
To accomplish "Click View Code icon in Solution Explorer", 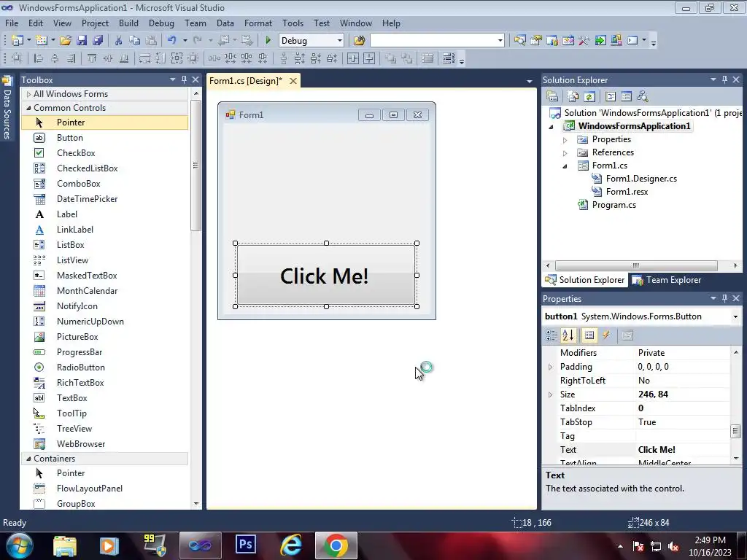I will coord(611,97).
